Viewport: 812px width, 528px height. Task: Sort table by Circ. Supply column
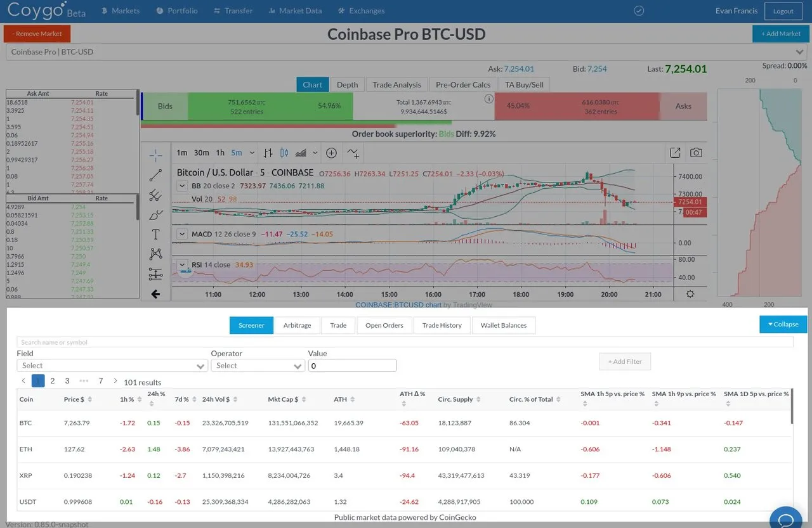pos(459,399)
